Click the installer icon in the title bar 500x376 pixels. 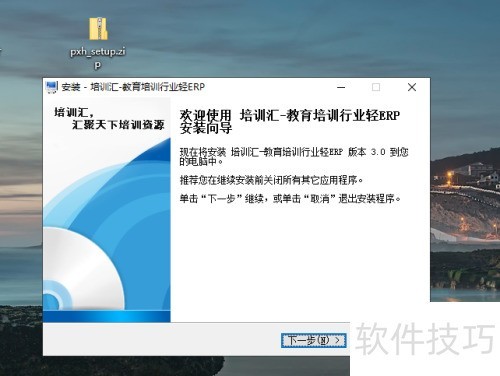click(51, 87)
